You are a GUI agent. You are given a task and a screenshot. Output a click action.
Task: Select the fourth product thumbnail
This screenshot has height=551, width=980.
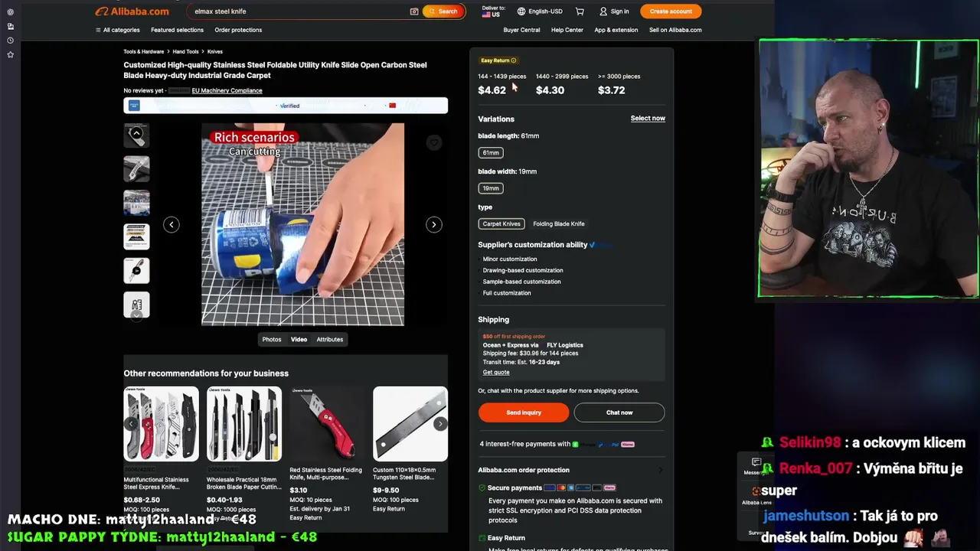tap(136, 236)
